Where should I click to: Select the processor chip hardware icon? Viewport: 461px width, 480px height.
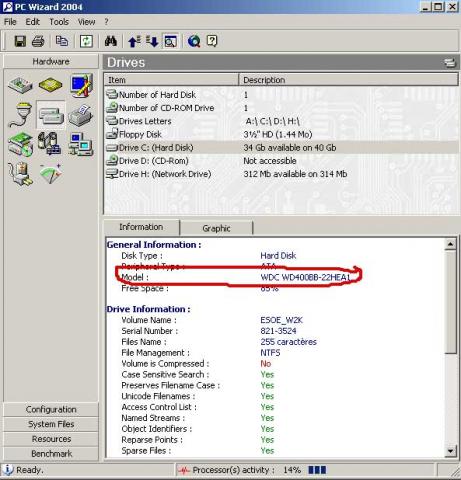pyautogui.click(x=50, y=85)
